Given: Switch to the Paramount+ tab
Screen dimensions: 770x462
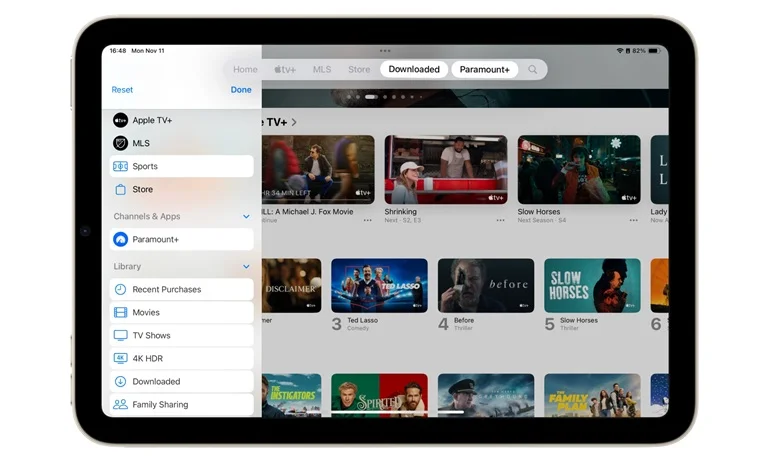Looking at the screenshot, I should pos(485,70).
